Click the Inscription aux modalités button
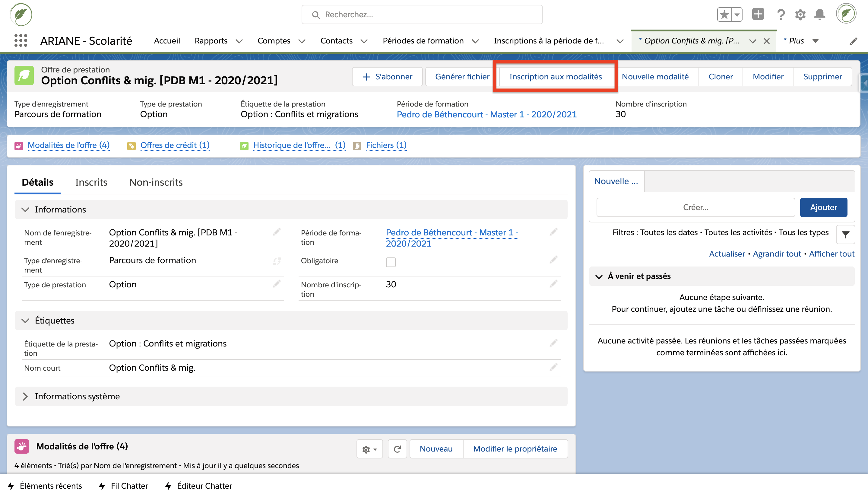 tap(555, 77)
